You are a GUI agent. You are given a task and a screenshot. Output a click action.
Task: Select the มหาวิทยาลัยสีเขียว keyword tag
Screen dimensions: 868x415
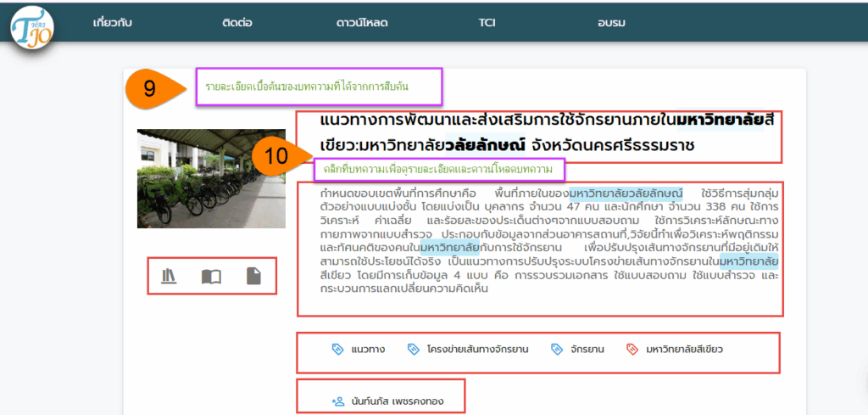pos(683,349)
